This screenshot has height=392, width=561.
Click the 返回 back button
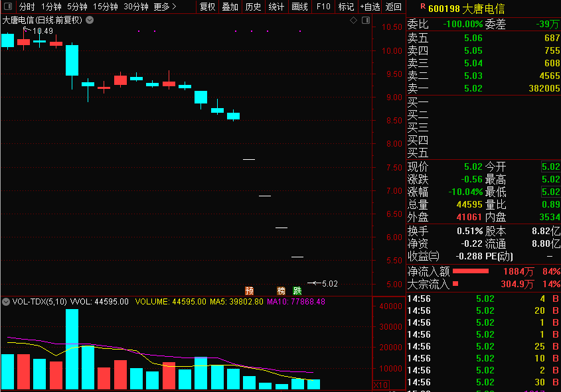[394, 7]
